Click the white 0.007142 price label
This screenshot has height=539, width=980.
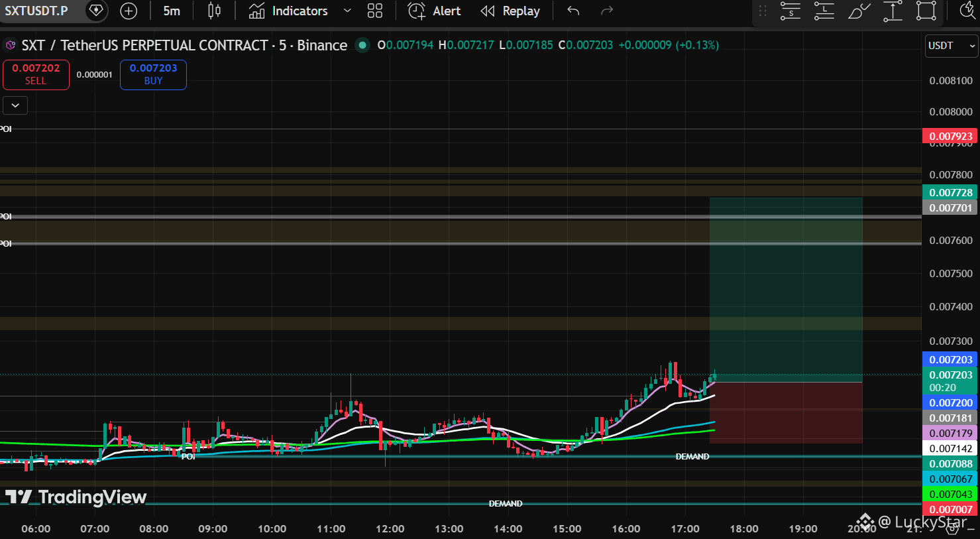click(x=951, y=448)
